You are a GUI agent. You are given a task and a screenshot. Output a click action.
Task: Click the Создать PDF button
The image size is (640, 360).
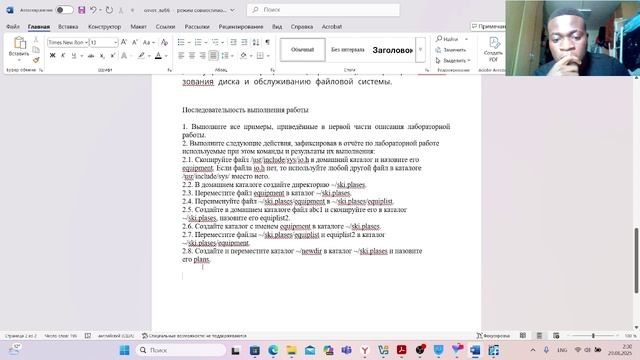pos(493,49)
